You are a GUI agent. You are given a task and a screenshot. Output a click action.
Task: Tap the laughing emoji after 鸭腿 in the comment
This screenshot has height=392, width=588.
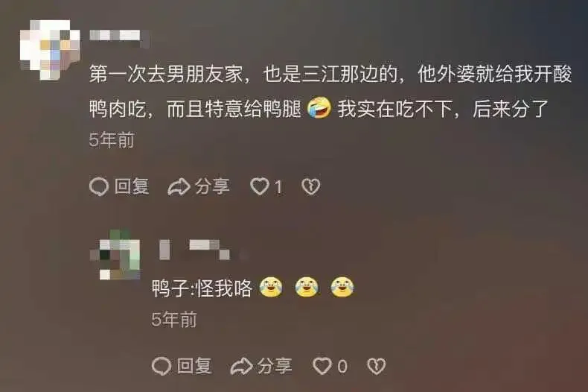click(x=319, y=109)
